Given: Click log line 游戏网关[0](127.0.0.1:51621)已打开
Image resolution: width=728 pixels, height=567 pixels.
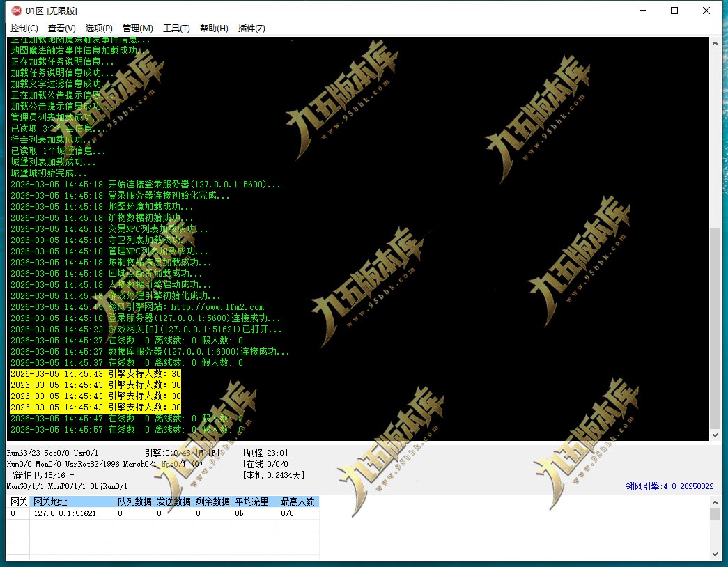Looking at the screenshot, I should pyautogui.click(x=146, y=329).
